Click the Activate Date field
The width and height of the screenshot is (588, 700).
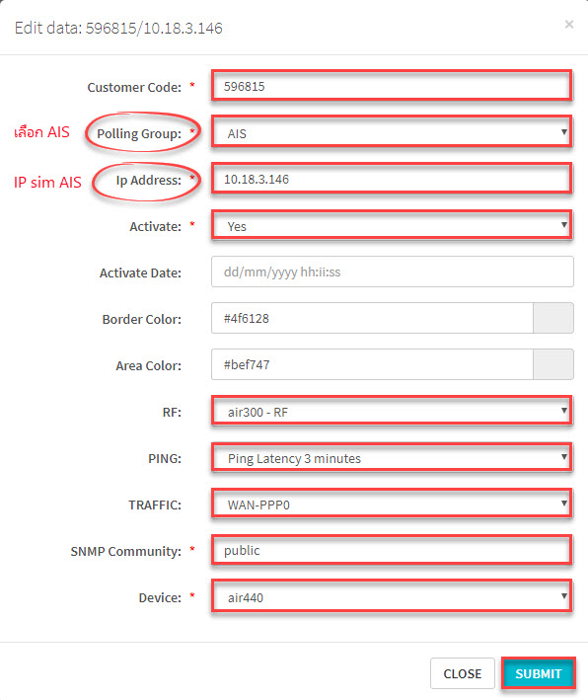[x=392, y=272]
